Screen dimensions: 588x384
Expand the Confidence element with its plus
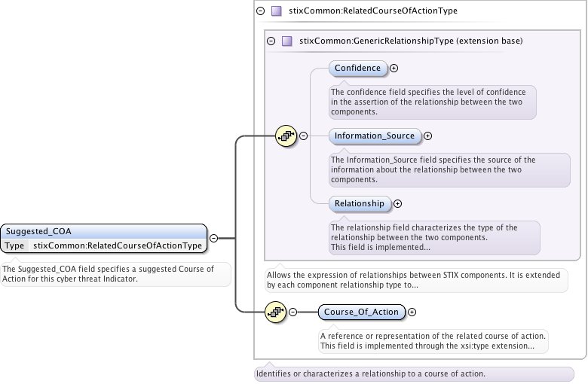394,69
